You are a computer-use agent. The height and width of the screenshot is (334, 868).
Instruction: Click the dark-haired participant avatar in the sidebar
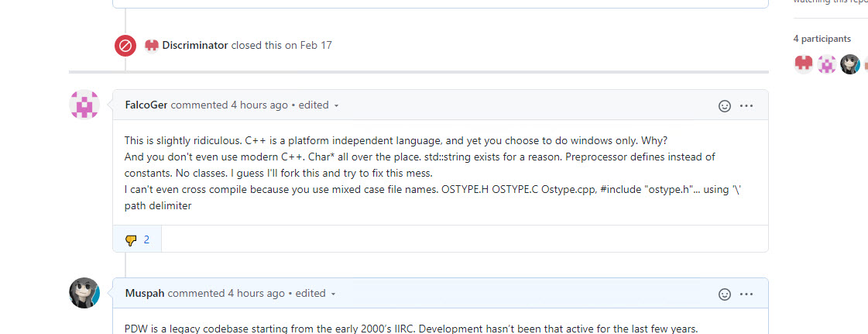point(850,64)
